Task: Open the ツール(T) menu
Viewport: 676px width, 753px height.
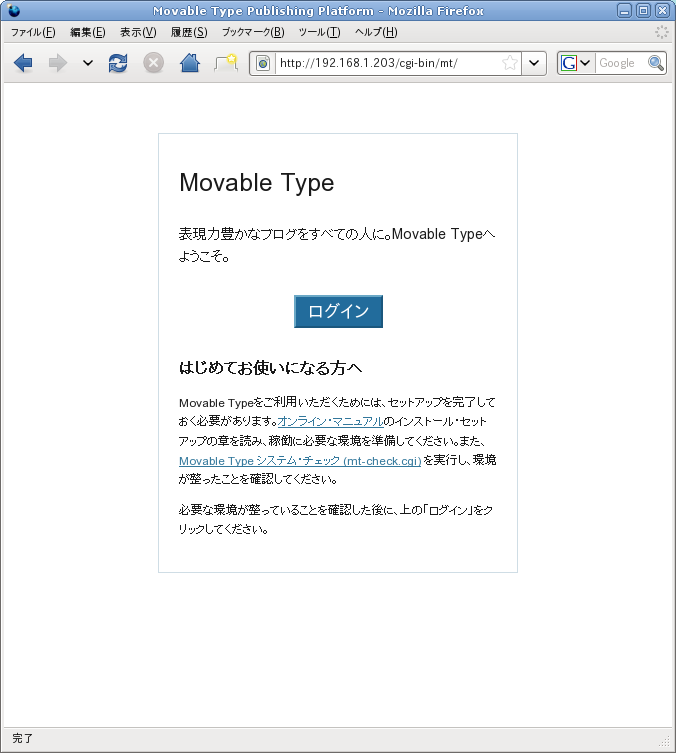Action: pyautogui.click(x=319, y=32)
